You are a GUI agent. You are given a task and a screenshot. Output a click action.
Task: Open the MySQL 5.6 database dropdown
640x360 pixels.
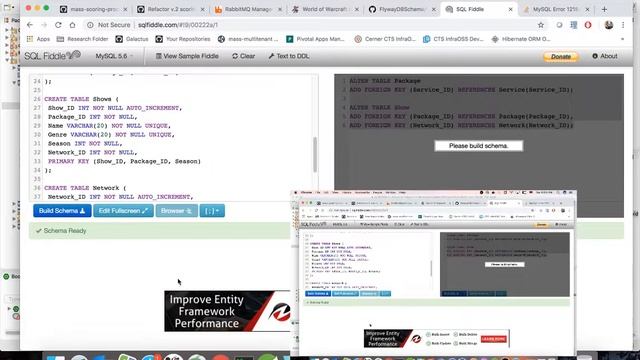pyautogui.click(x=114, y=56)
